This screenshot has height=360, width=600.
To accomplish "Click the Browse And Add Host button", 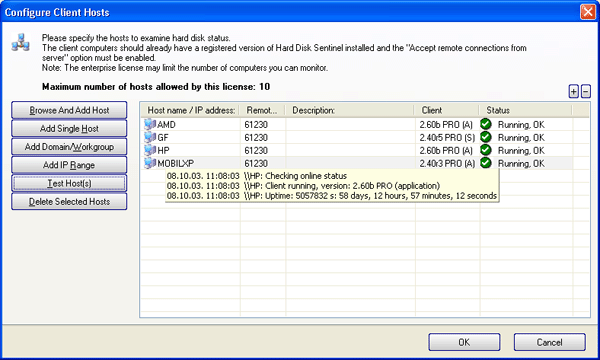I will point(69,110).
